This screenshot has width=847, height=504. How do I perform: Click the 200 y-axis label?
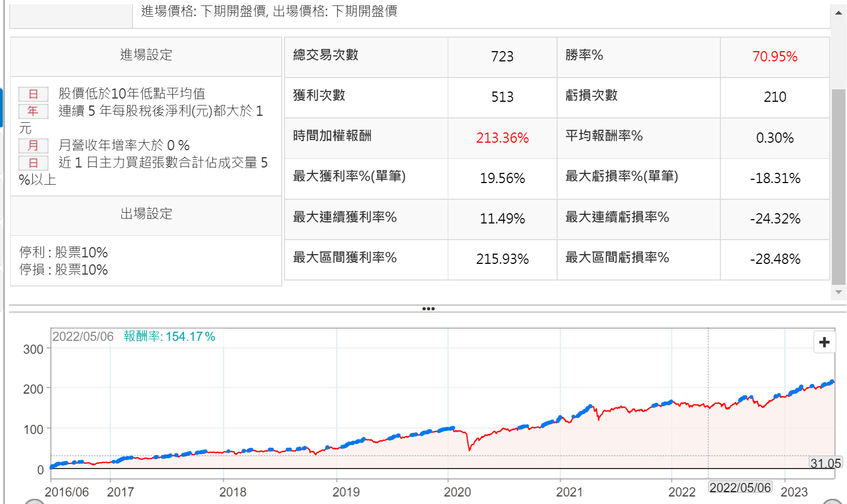33,389
